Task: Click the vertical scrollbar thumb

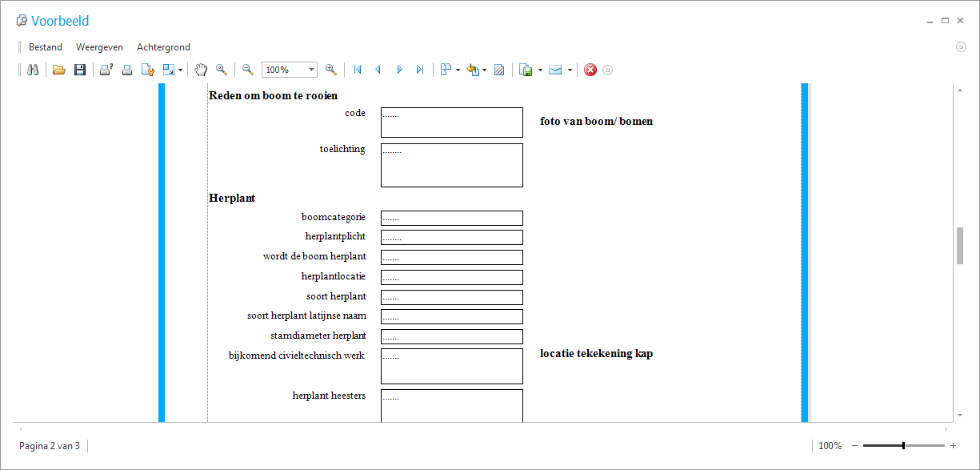Action: (x=959, y=245)
